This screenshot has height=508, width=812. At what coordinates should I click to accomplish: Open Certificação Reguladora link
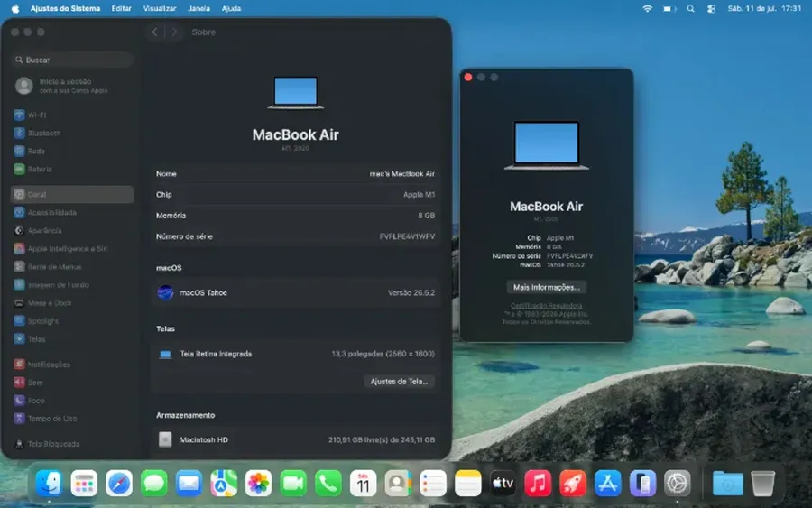[547, 306]
